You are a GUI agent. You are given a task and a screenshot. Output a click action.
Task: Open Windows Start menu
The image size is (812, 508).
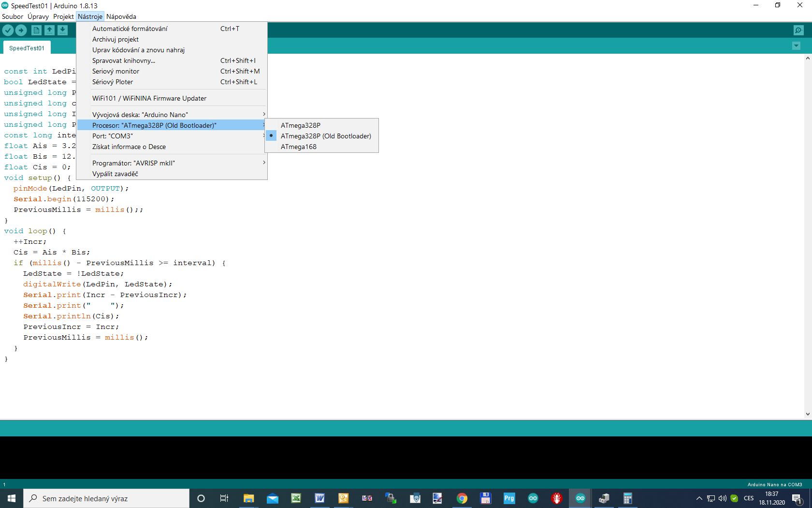coord(12,498)
